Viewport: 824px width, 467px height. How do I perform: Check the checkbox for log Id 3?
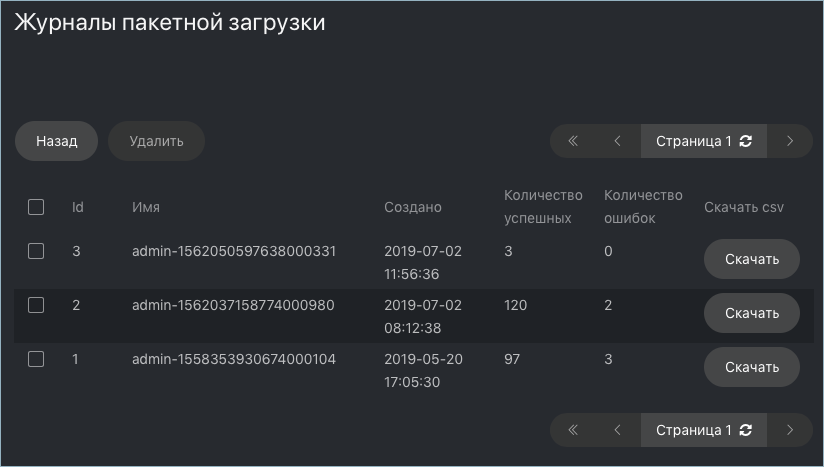pos(36,251)
